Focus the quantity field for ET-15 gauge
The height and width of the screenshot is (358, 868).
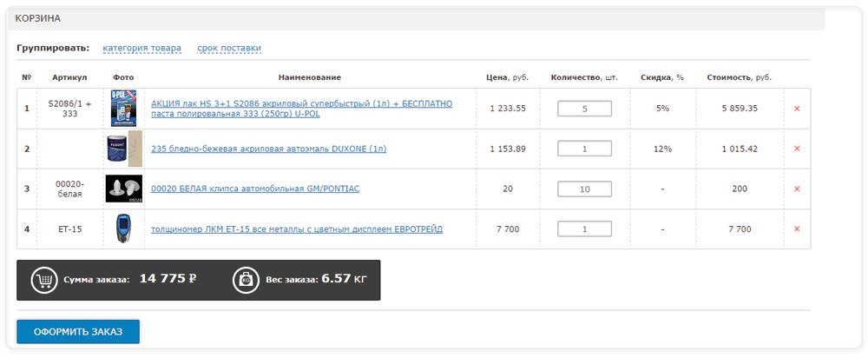click(584, 229)
